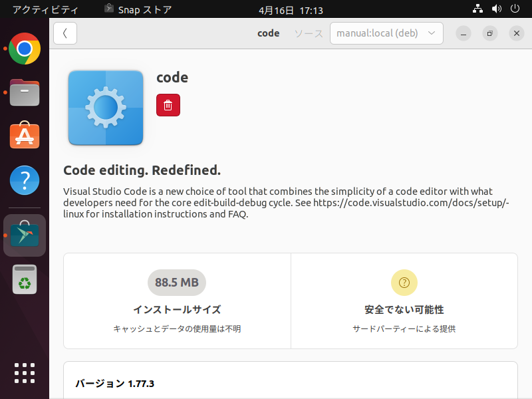Screen dimensions: 532x399
Task: Open the clock showing 4月16日 17:13
Action: click(291, 10)
